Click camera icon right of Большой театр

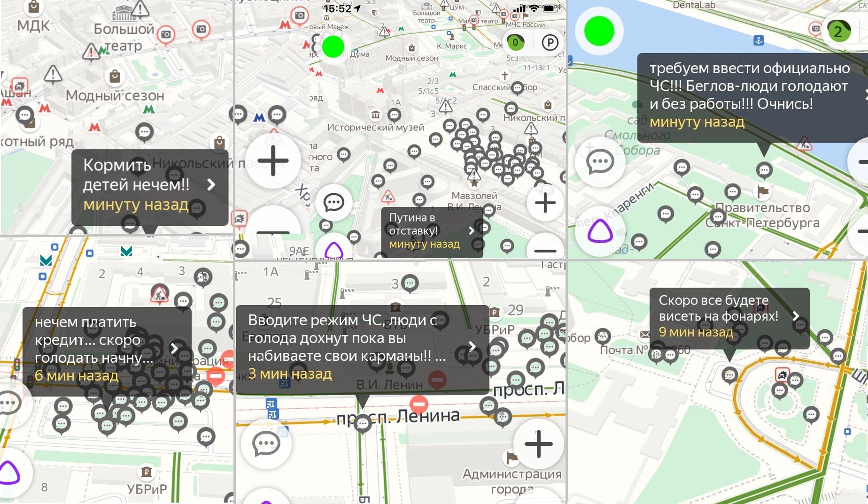click(165, 35)
